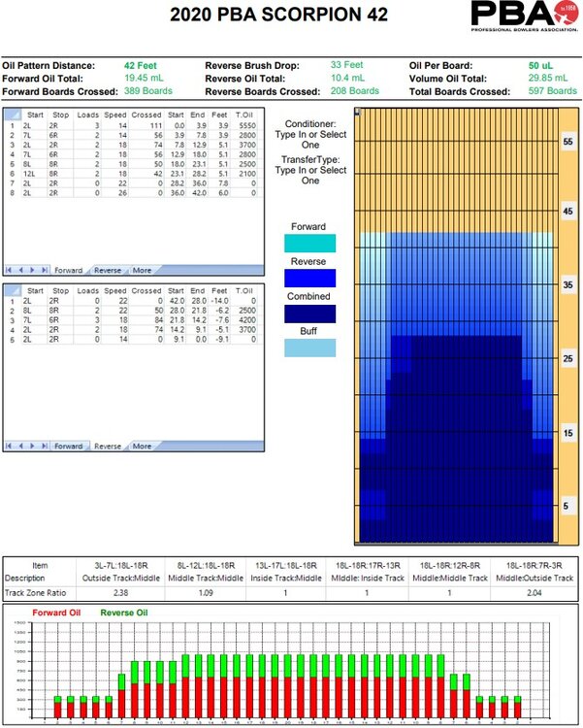The width and height of the screenshot is (583, 728).
Task: Open More tab in the Forward loads table
Action: point(142,270)
